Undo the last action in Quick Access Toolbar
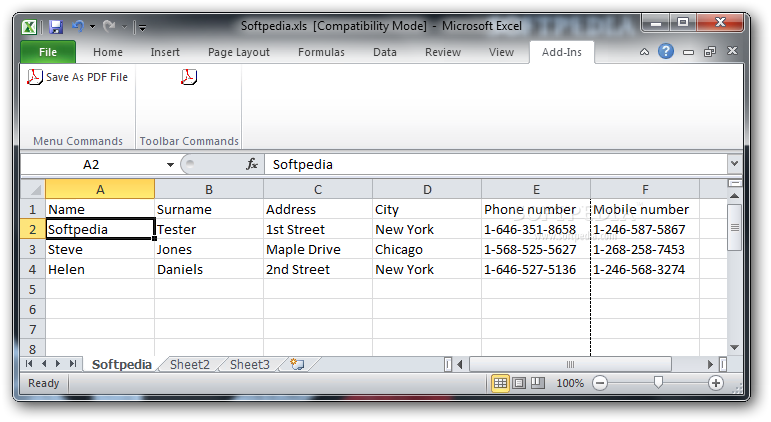The width and height of the screenshot is (771, 422). point(78,26)
